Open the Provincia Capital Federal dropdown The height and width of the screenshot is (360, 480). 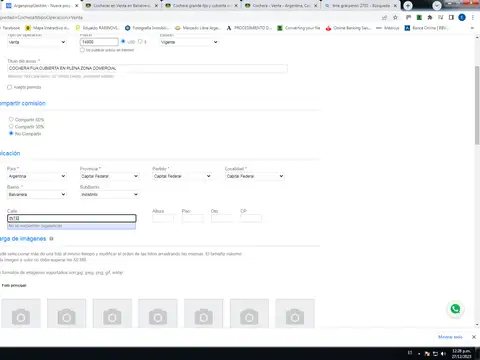[109, 176]
